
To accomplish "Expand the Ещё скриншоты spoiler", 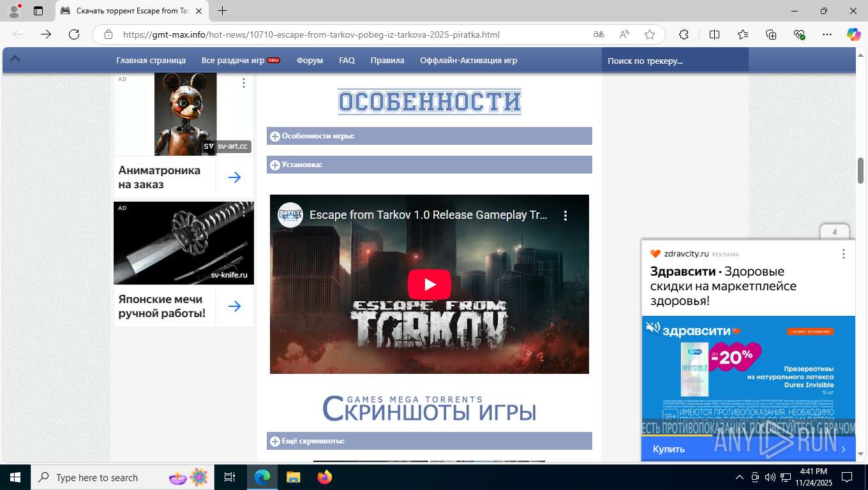I will coord(430,441).
